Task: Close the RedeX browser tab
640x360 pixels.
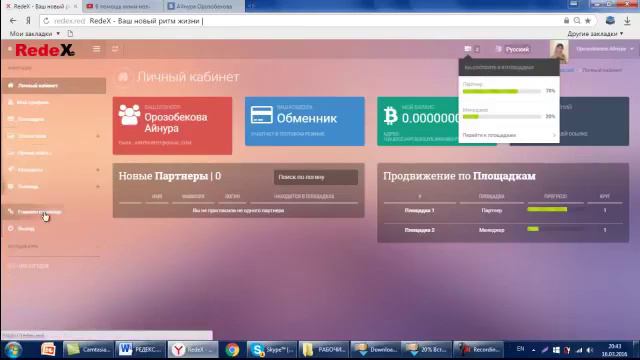Action: pos(76,6)
